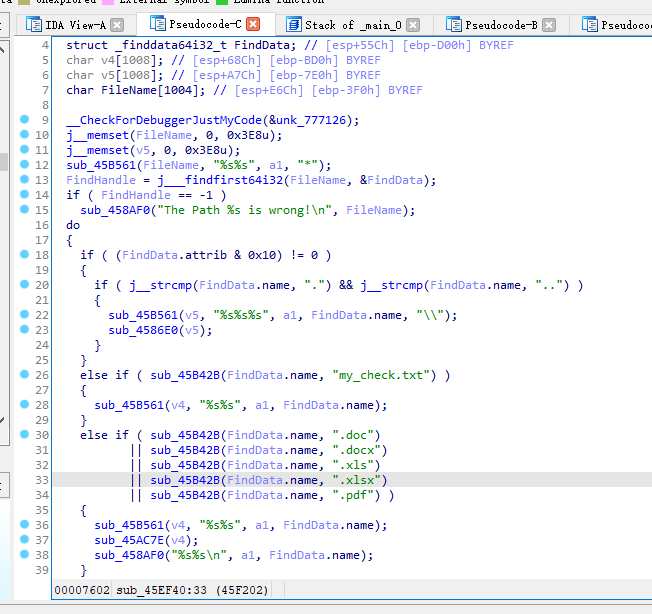Click ".pdf" string on line 34
The height and width of the screenshot is (614, 652).
(356, 495)
